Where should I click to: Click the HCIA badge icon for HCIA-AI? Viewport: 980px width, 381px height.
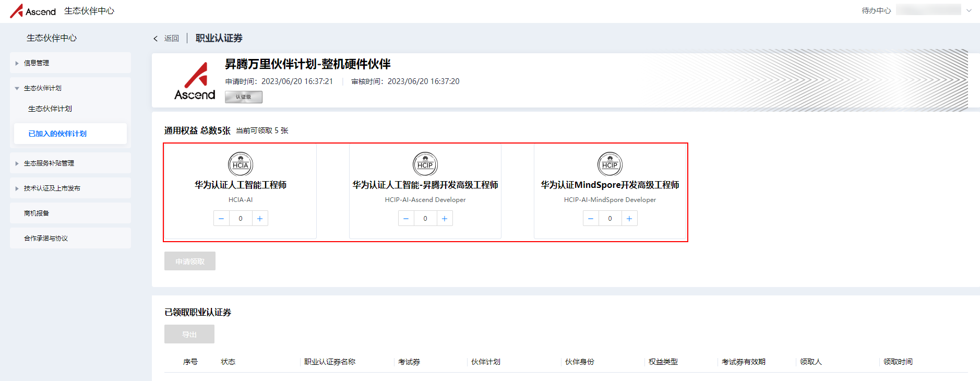click(x=241, y=164)
